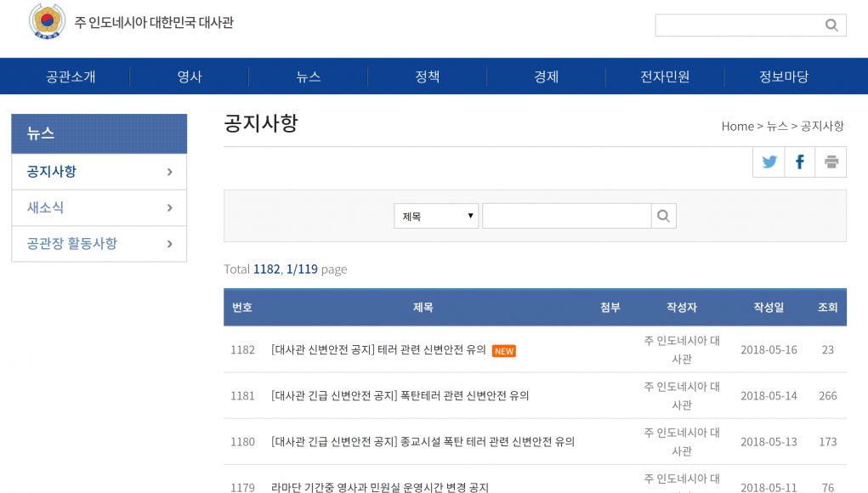The height and width of the screenshot is (493, 868).
Task: Open the 영사 menu
Action: [190, 76]
